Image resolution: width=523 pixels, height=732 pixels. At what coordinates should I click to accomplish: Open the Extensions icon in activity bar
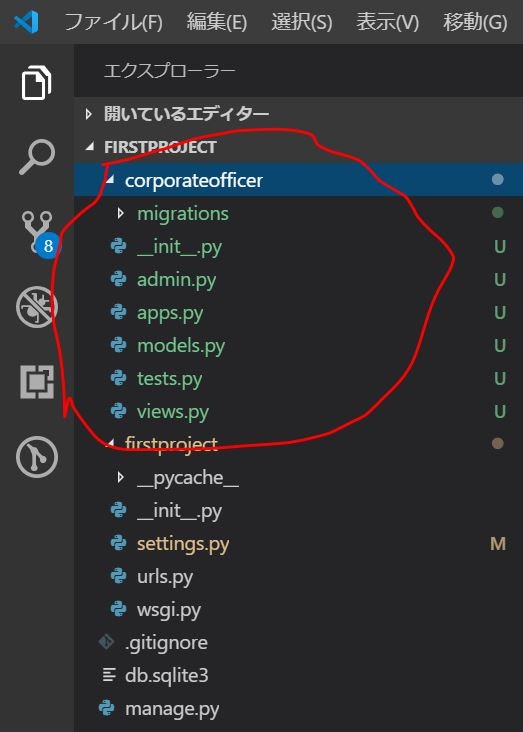37,382
